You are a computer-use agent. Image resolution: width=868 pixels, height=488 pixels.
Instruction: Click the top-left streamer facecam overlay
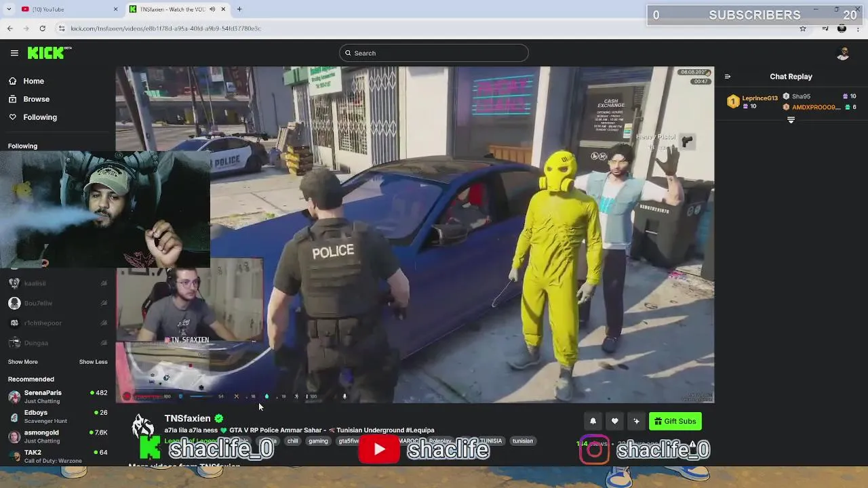click(x=105, y=209)
